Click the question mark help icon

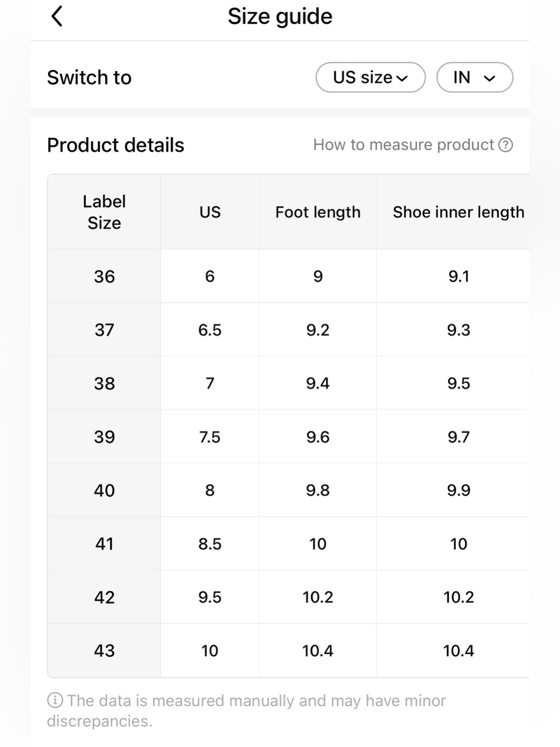click(506, 145)
